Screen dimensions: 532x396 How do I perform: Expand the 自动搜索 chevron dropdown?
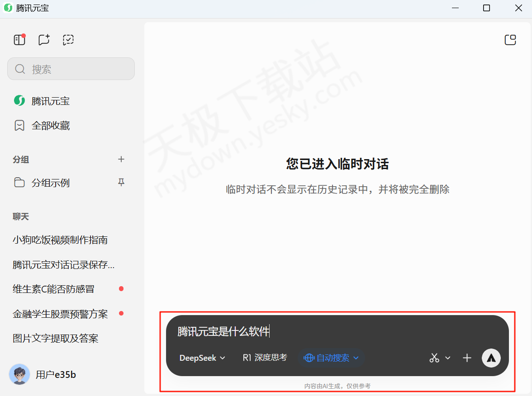pos(356,358)
